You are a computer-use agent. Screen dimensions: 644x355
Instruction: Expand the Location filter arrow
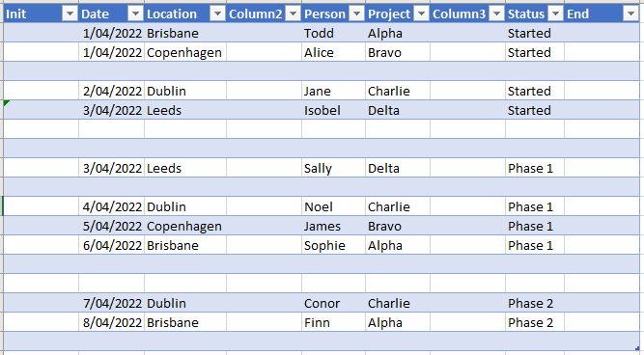(217, 14)
